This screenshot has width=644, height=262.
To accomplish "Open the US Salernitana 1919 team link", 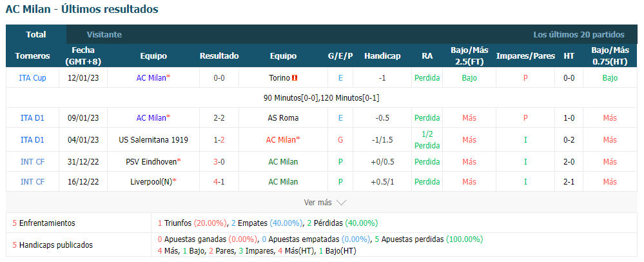I will [x=153, y=140].
